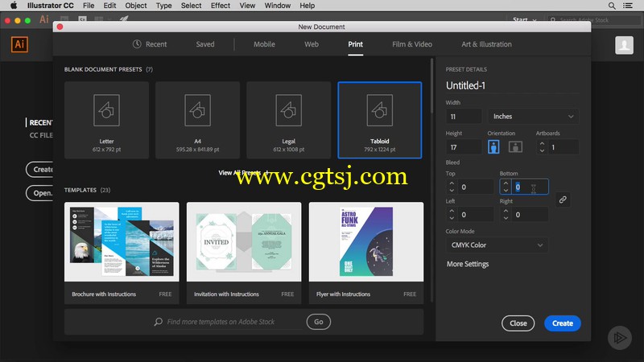The image size is (644, 362).
Task: Click Open button on start screen behind dialog
Action: click(x=39, y=193)
